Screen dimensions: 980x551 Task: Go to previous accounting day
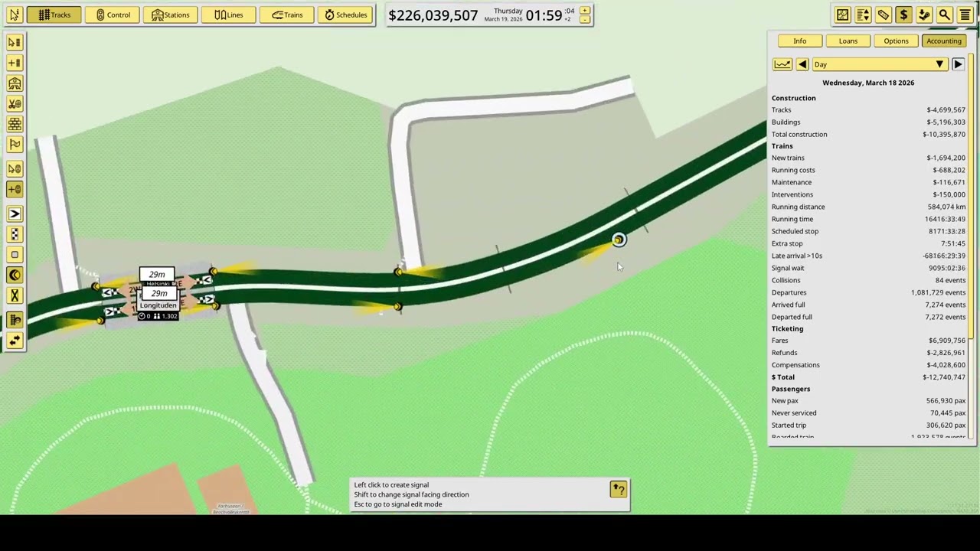(802, 64)
